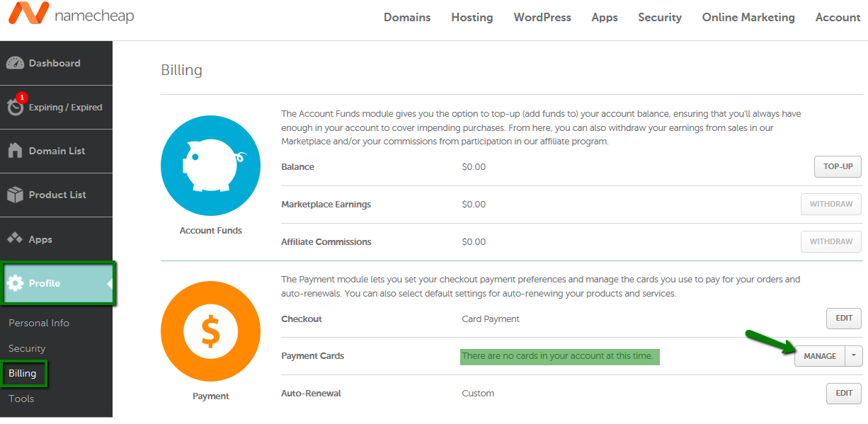
Task: Open Expiring / Expired sidebar item
Action: pos(56,107)
